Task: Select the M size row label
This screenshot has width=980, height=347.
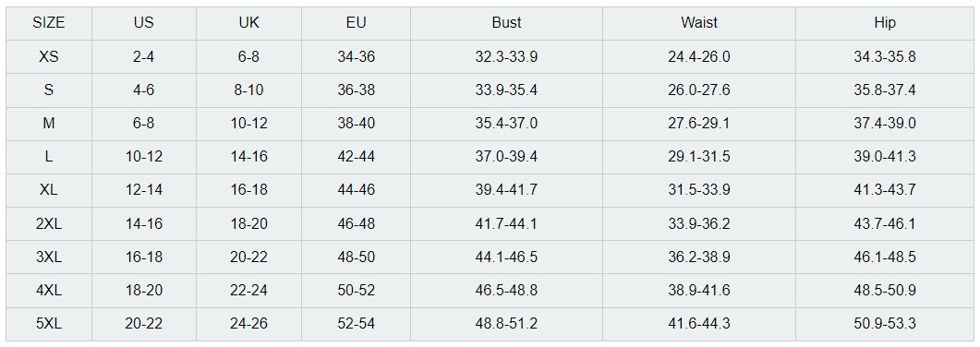Action: (49, 124)
